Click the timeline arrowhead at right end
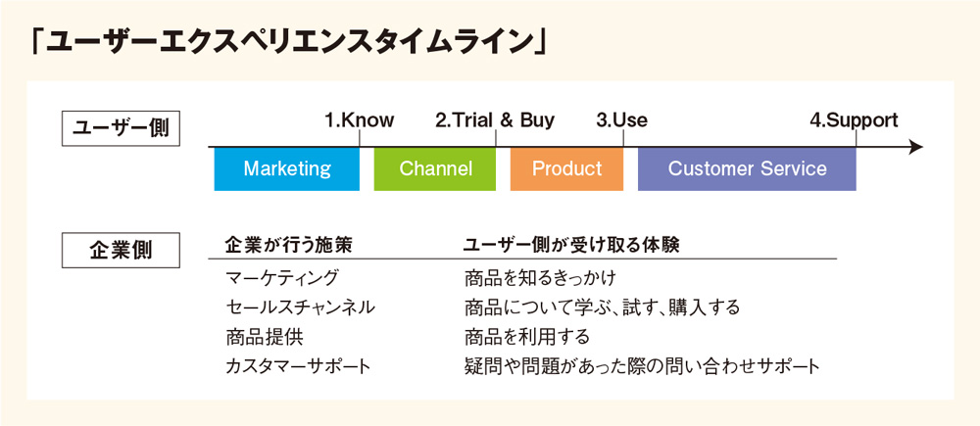 915,148
